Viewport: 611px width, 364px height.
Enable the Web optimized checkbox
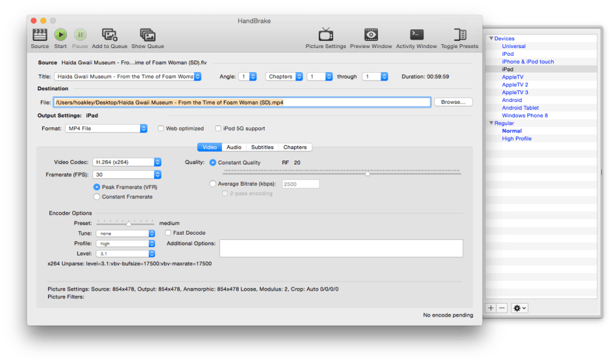[x=161, y=129]
